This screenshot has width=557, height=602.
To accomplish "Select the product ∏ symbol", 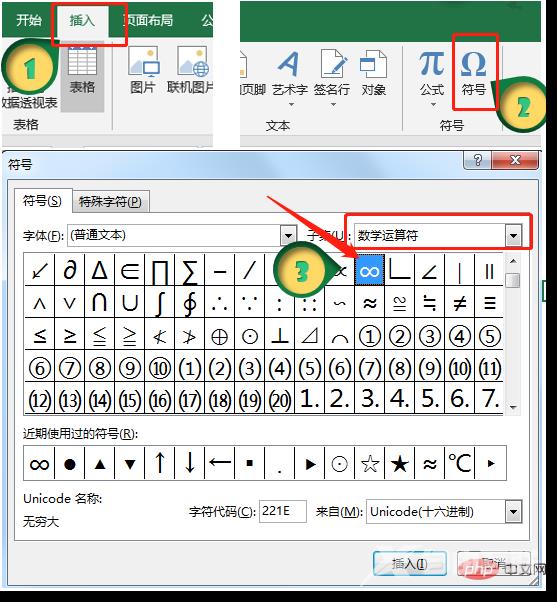I will pos(160,271).
